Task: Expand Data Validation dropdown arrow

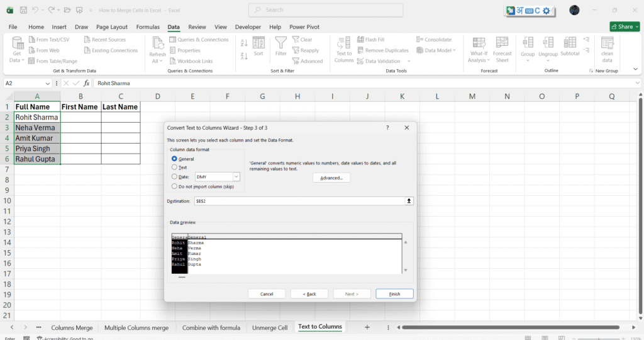Action: pyautogui.click(x=409, y=61)
